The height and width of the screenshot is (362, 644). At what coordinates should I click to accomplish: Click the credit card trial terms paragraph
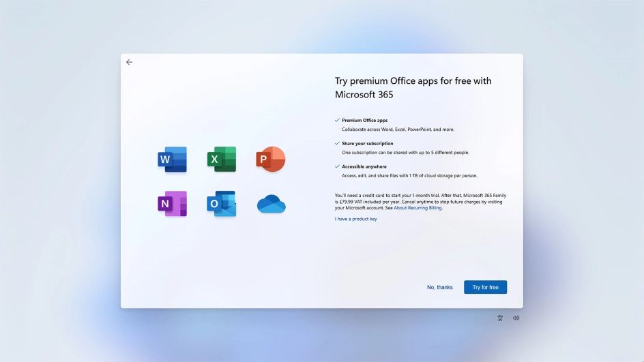[x=420, y=202]
